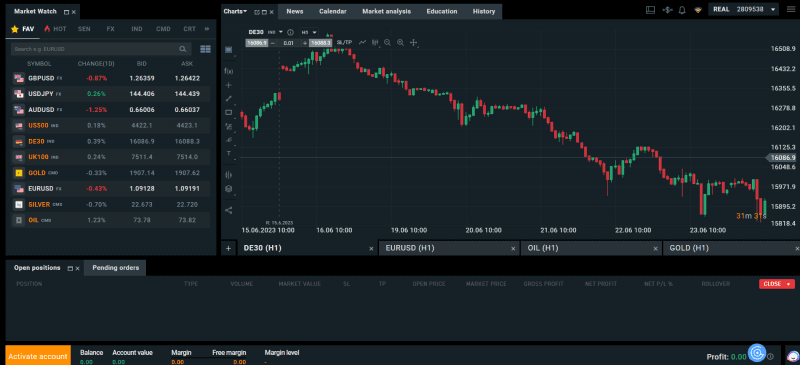The width and height of the screenshot is (800, 365).
Task: Select the CMD tab
Action: pos(163,29)
